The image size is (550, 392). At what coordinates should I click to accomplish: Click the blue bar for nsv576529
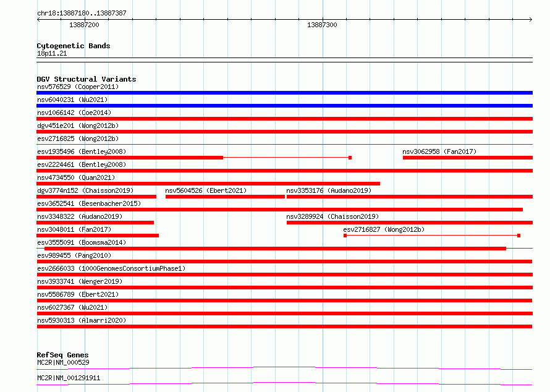pos(284,93)
